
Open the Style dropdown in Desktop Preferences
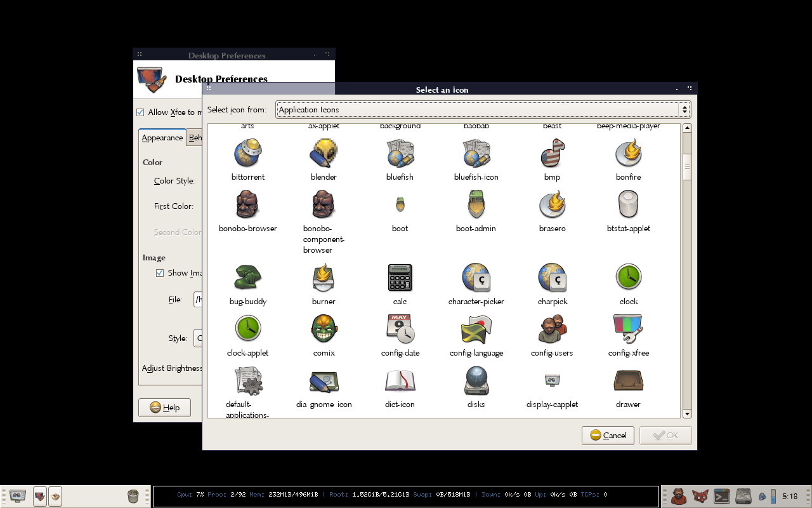(198, 338)
